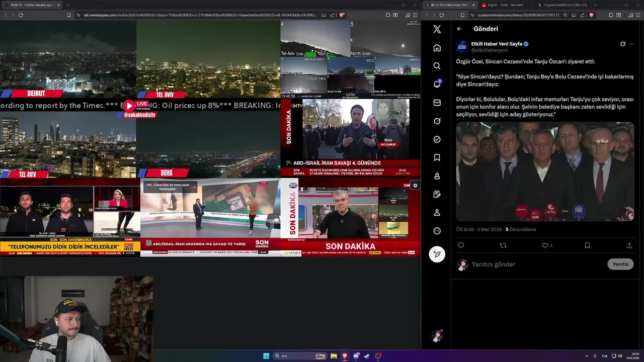Close the X'te Etkili Haber tab
644x362 pixels.
pos(473,5)
